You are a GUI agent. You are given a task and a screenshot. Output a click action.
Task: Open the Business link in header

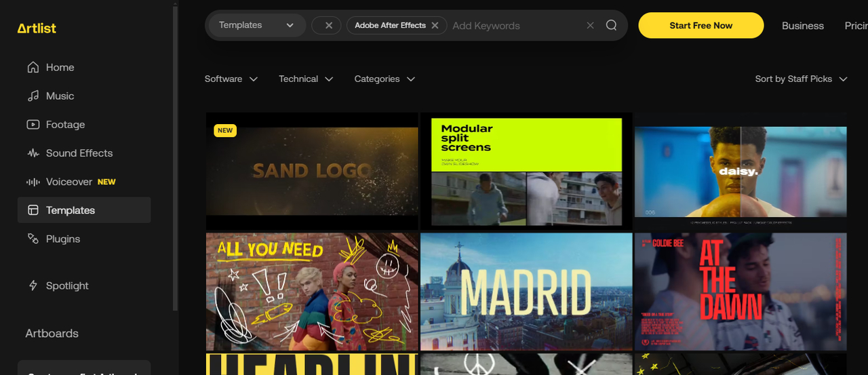[803, 25]
